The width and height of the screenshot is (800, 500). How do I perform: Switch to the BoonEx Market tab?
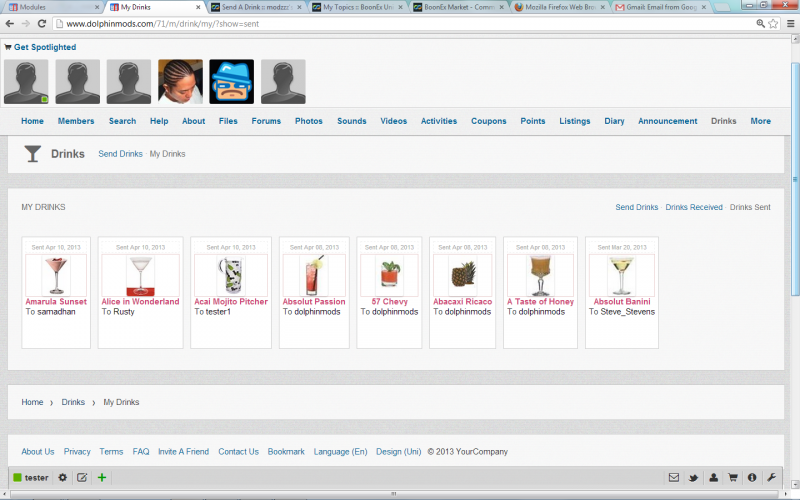click(459, 7)
